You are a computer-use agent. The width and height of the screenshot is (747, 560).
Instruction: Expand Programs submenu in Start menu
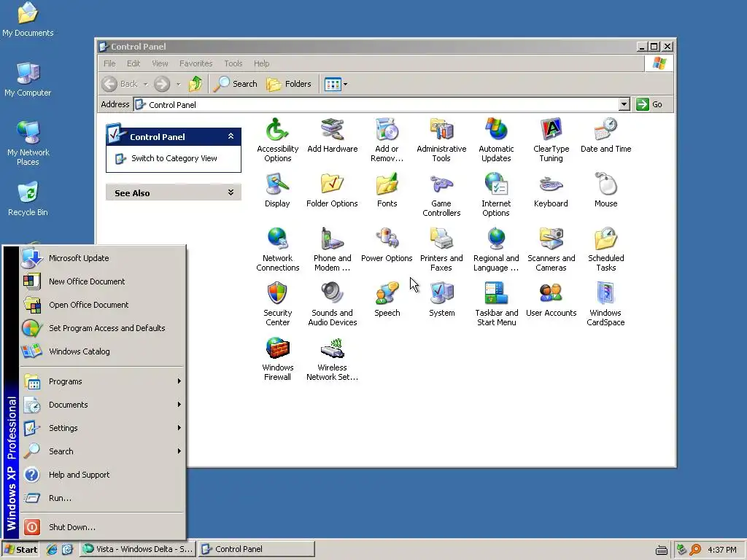(x=102, y=381)
